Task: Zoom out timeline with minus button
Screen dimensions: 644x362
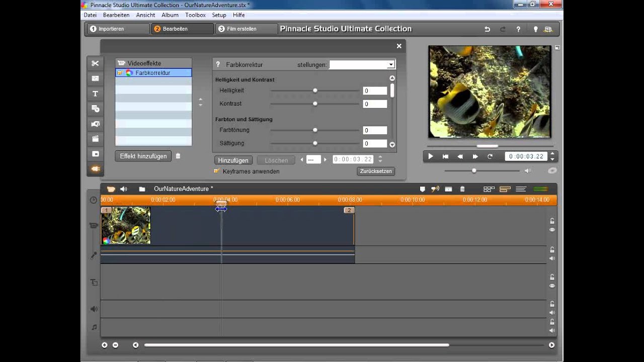Action: [115, 345]
